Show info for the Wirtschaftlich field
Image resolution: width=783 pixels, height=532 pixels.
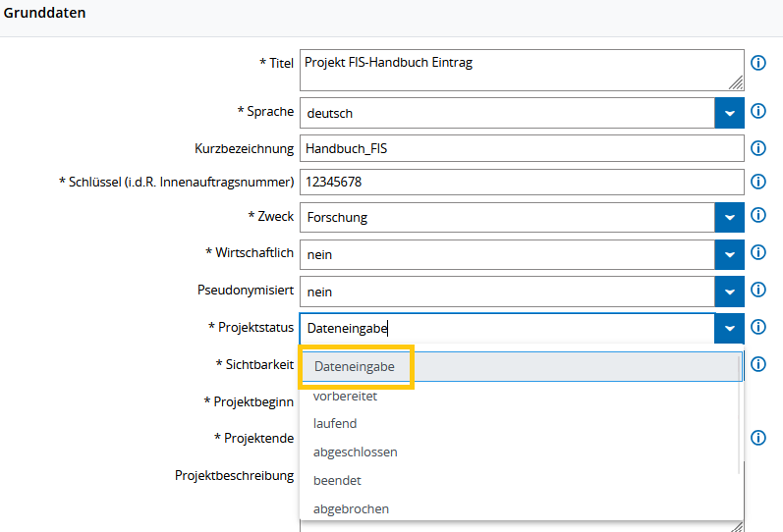coord(758,252)
